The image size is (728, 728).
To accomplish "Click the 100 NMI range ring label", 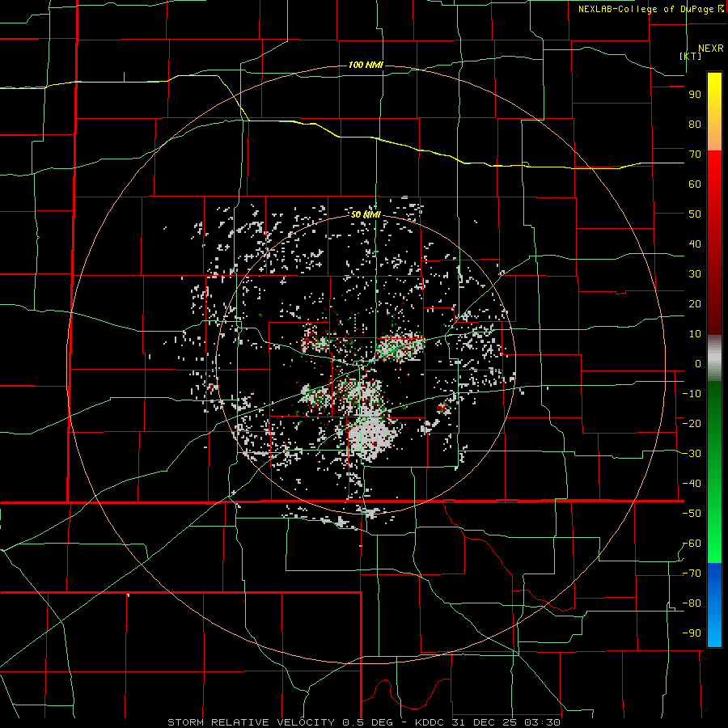I will tap(366, 65).
